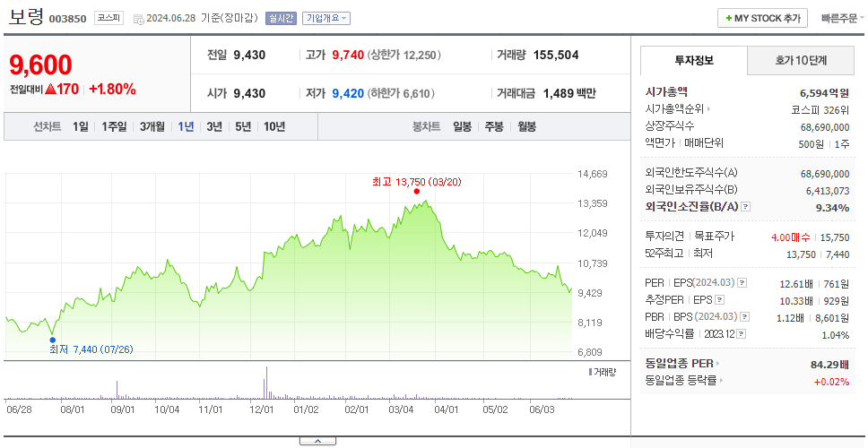This screenshot has height=448, width=868.
Task: Click 상한가 12,250 text
Action: (x=404, y=55)
